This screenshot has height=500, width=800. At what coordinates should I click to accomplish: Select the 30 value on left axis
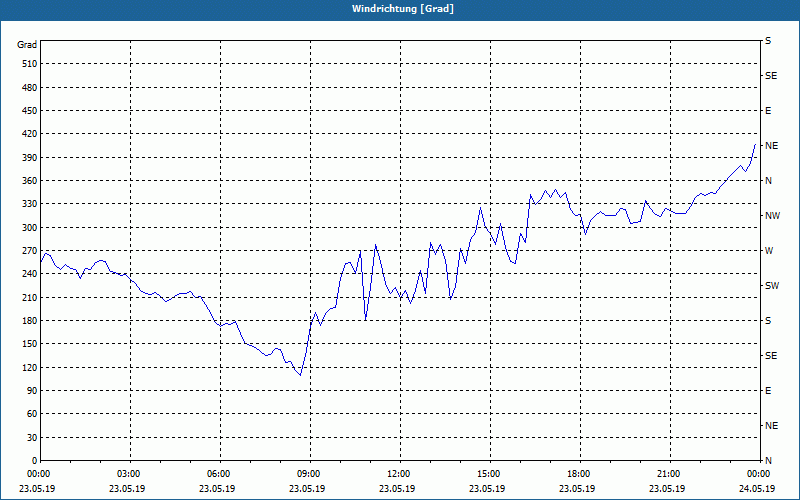coord(32,437)
